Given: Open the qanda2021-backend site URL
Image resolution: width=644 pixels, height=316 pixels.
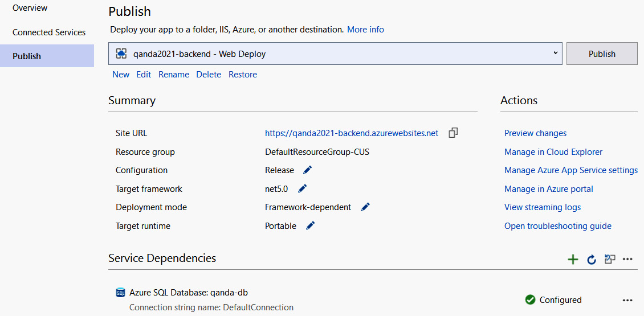Looking at the screenshot, I should coord(352,133).
